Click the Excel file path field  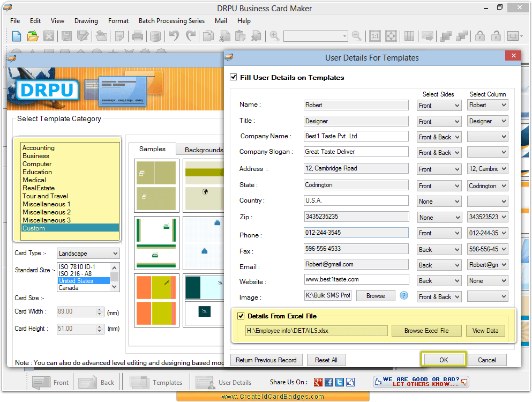point(317,331)
